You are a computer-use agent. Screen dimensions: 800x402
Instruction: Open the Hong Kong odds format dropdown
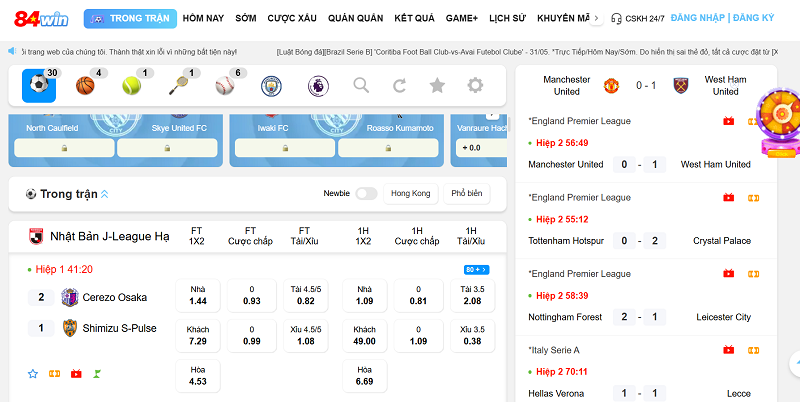click(411, 193)
